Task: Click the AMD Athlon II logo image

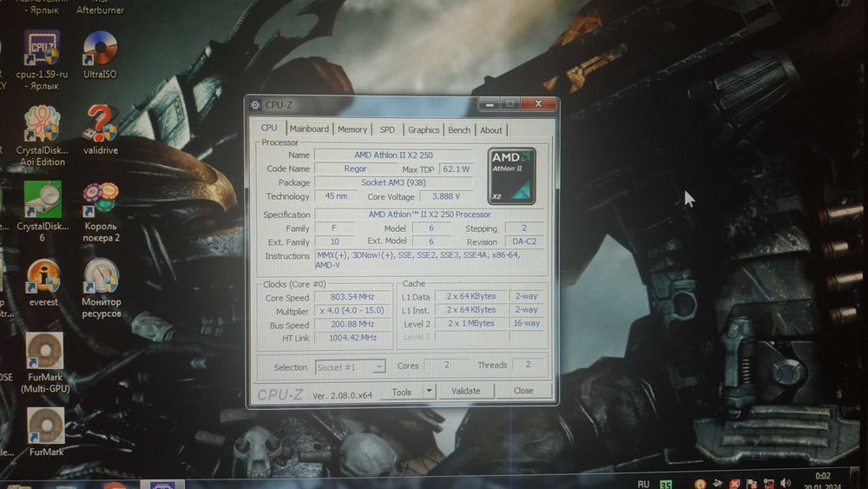Action: 511,176
